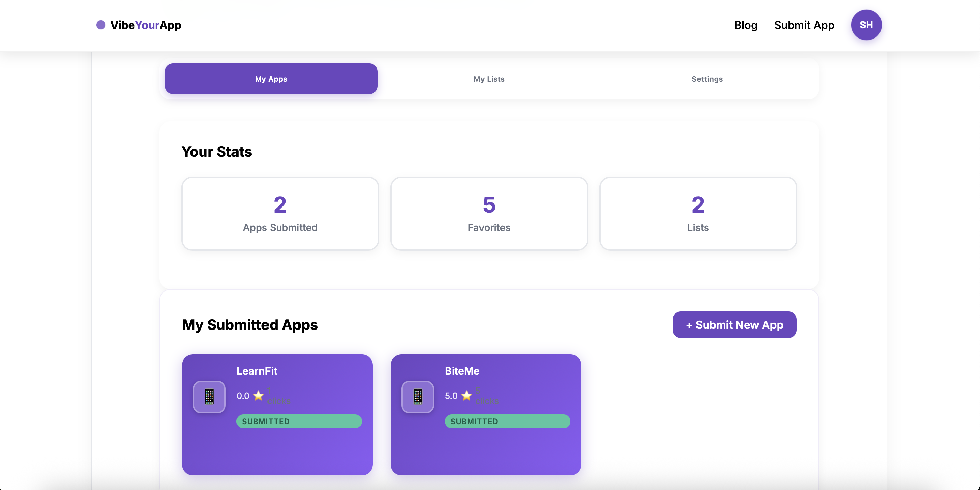
Task: Select the Apps Submitted stat card
Action: (x=280, y=213)
